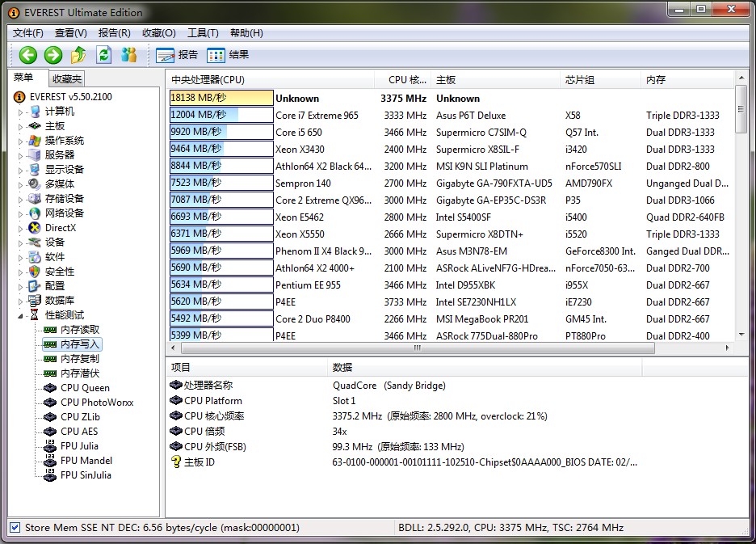Switch to the 菜单 tab
The height and width of the screenshot is (544, 756).
pyautogui.click(x=23, y=78)
